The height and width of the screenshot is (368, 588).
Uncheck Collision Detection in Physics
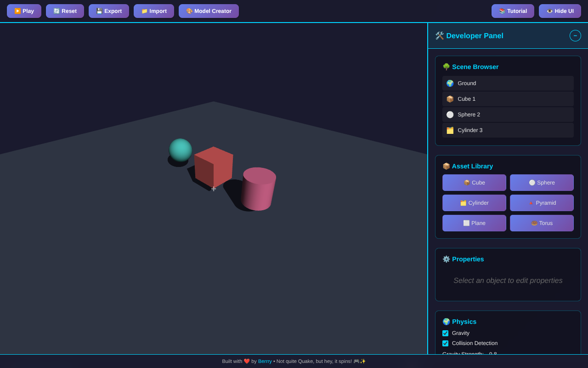[445, 343]
